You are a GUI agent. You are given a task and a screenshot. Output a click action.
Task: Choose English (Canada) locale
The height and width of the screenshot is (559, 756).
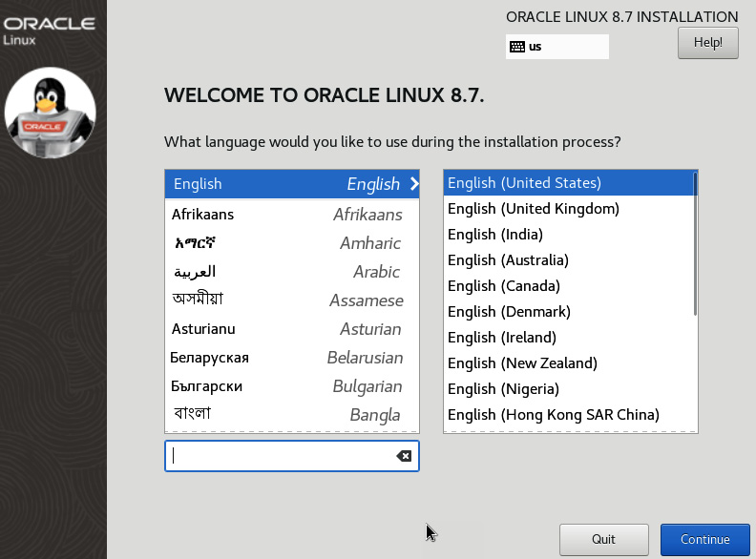[569, 286]
